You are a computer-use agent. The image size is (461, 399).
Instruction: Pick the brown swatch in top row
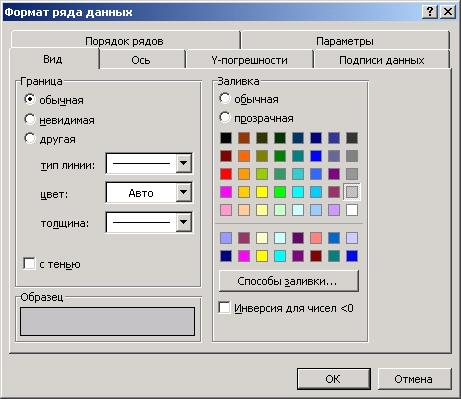point(244,138)
